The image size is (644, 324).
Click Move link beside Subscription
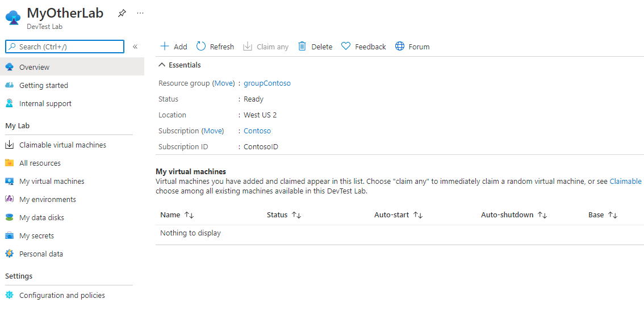213,131
